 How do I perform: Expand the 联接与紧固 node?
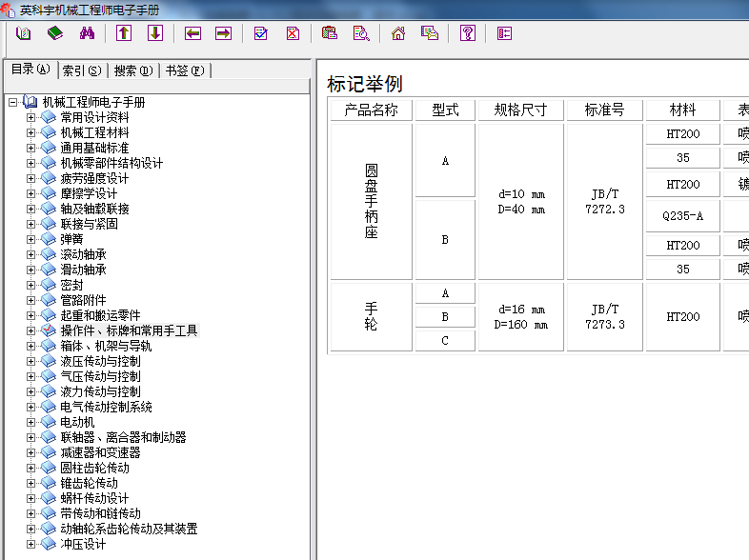click(31, 225)
